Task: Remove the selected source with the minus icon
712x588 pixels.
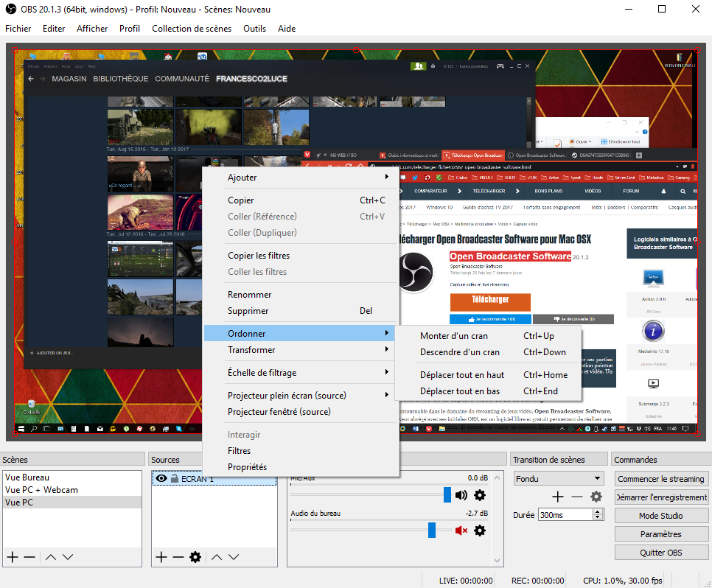Action: (x=178, y=557)
